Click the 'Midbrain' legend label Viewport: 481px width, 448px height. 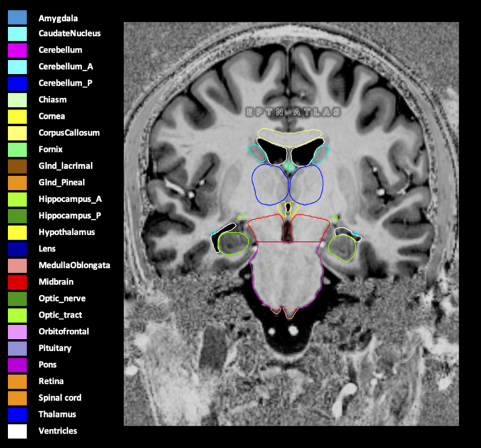point(56,282)
